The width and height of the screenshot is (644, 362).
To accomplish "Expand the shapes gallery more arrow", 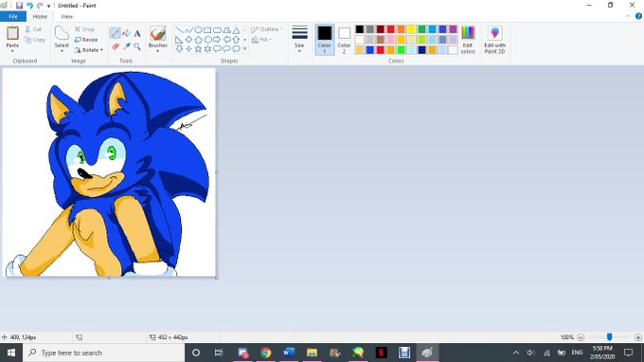I will pos(244,49).
